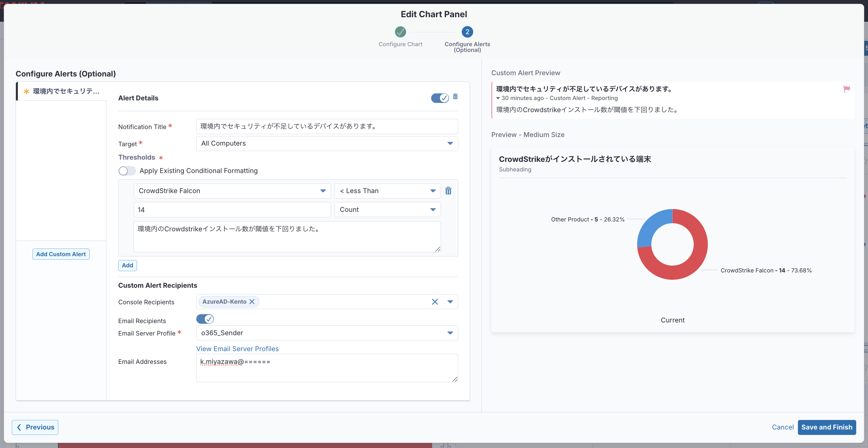This screenshot has height=448, width=868.
Task: Delete the alert with the top trash icon
Action: click(x=455, y=97)
